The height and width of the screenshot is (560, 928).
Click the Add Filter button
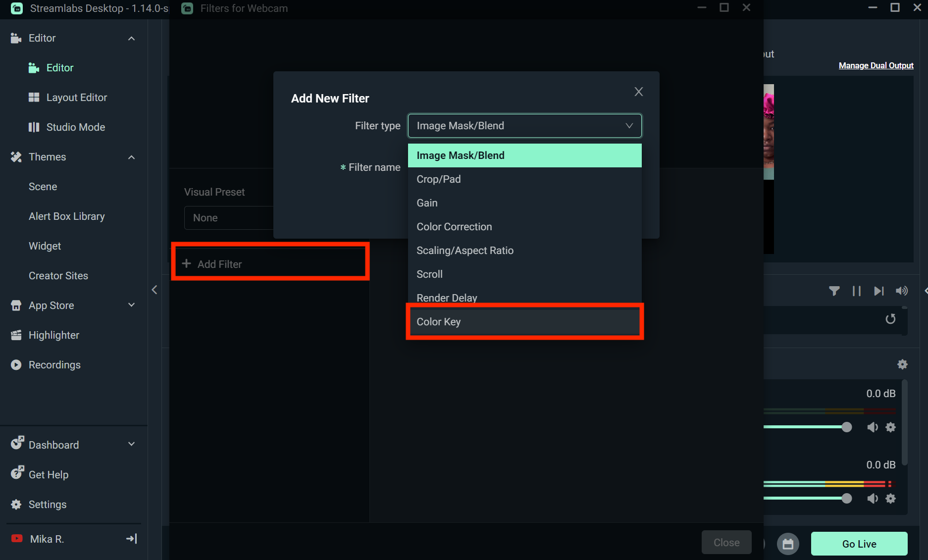tap(270, 264)
